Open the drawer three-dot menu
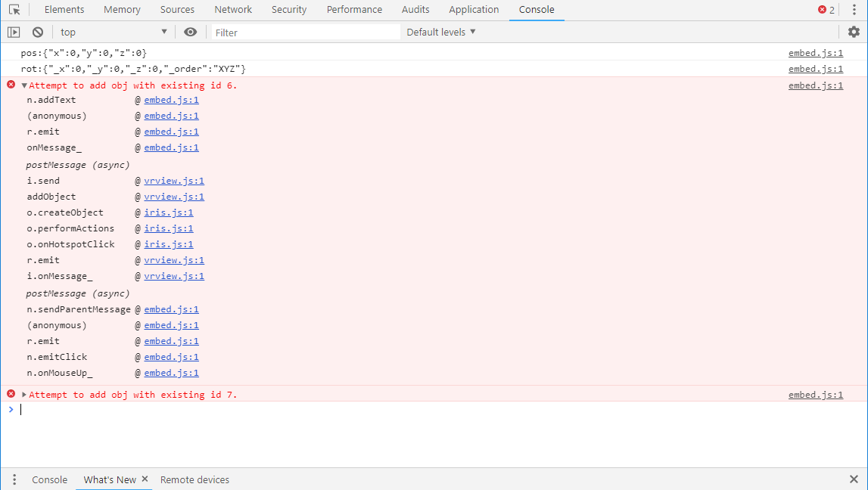The height and width of the screenshot is (490, 868). click(14, 479)
